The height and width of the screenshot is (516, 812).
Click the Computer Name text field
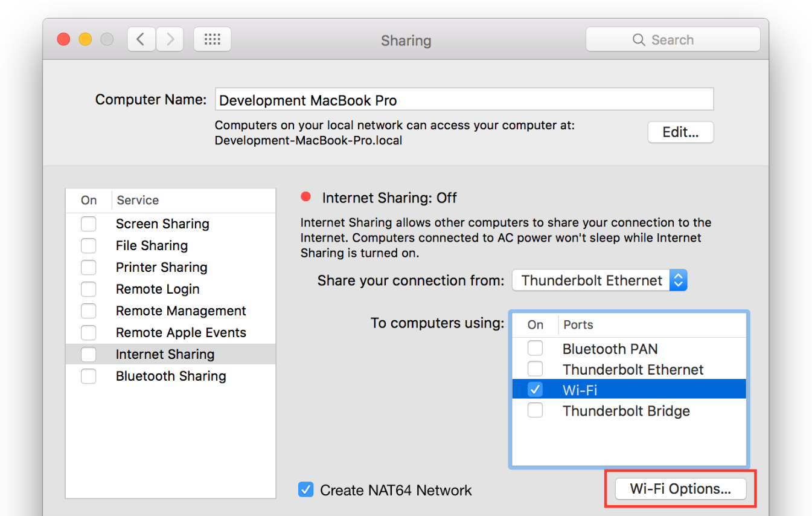pos(464,100)
